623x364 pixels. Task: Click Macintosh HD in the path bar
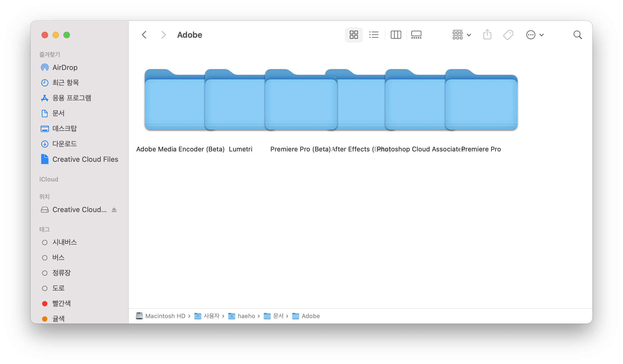pyautogui.click(x=165, y=316)
